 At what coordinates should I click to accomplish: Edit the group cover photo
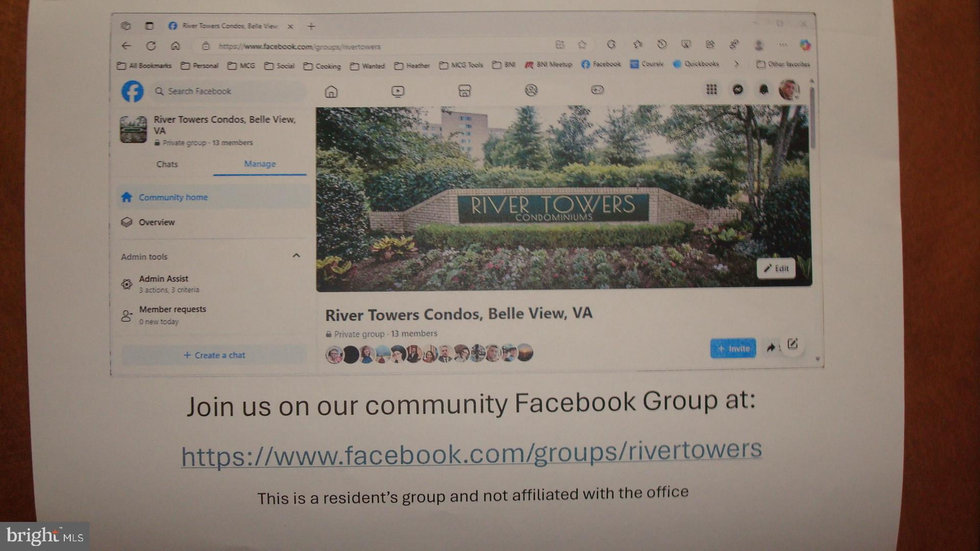click(x=776, y=268)
